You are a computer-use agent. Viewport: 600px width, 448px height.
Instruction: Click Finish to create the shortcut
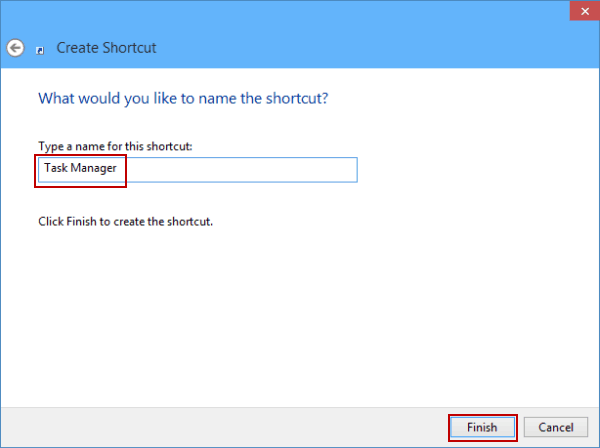click(483, 427)
